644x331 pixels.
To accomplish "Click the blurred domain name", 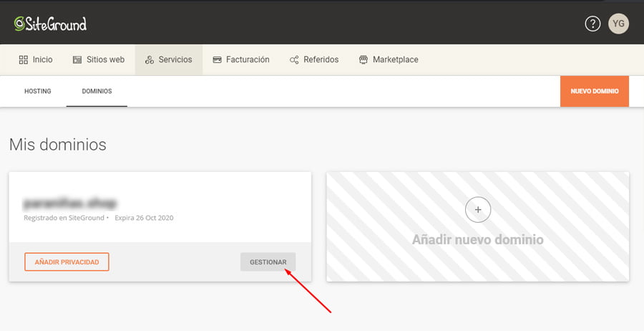I will [70, 203].
